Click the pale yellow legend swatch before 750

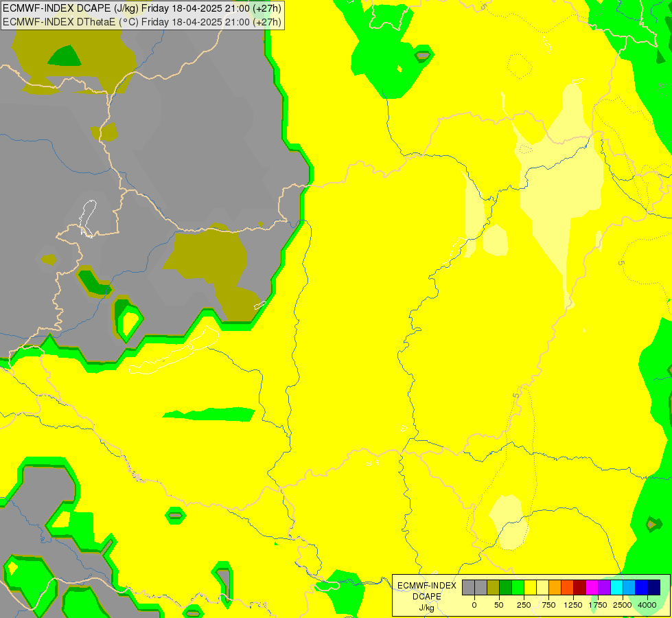click(x=542, y=587)
